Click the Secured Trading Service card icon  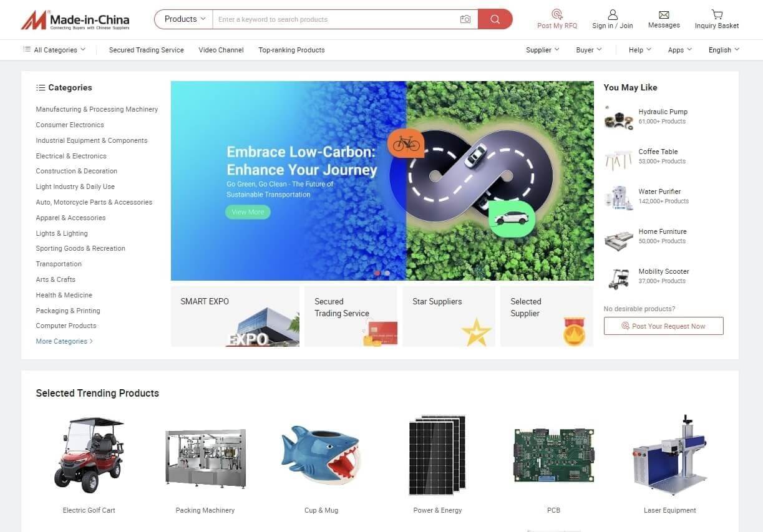[380, 334]
